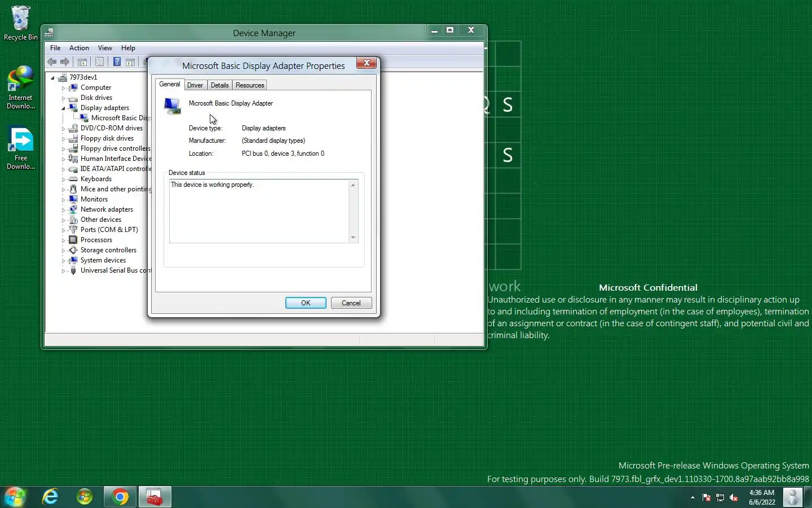This screenshot has width=812, height=508.
Task: Expand the Processors node
Action: click(63, 240)
